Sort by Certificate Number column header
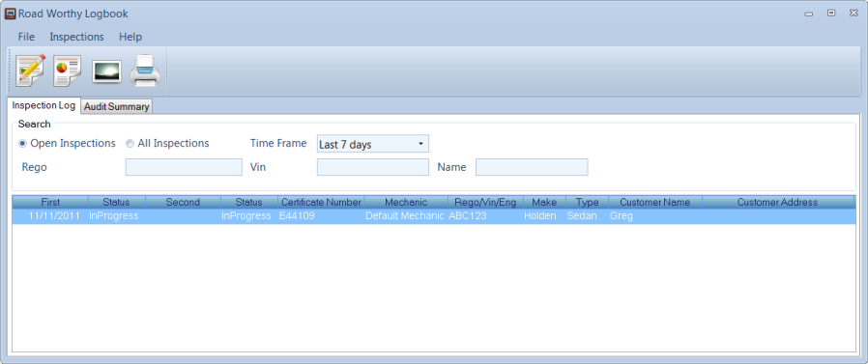This screenshot has width=868, height=364. pyautogui.click(x=321, y=202)
